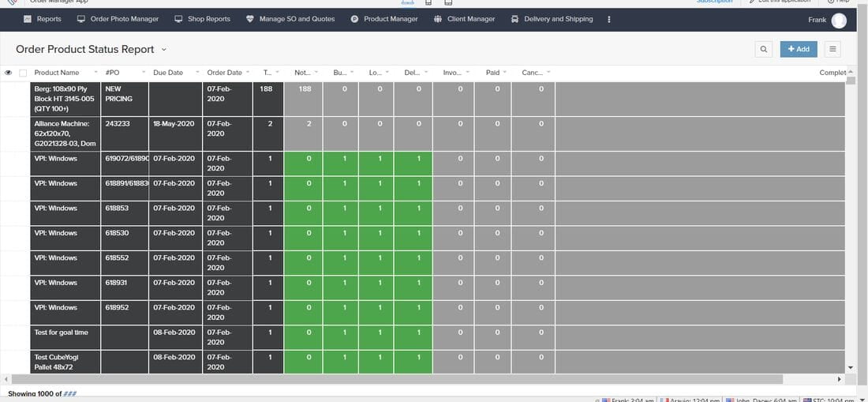Select the Berg: 108x90 Ply Block product cell
868x402 pixels.
(x=65, y=99)
